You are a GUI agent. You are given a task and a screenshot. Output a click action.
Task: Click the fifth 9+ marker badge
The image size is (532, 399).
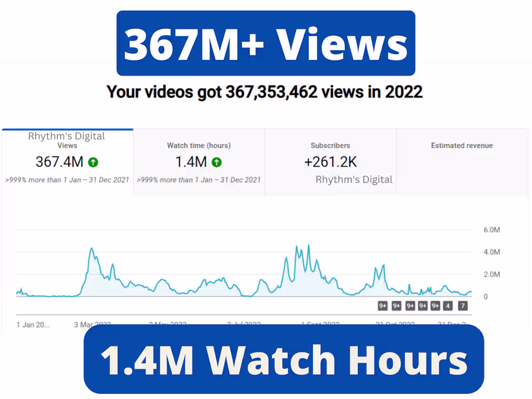click(x=435, y=306)
